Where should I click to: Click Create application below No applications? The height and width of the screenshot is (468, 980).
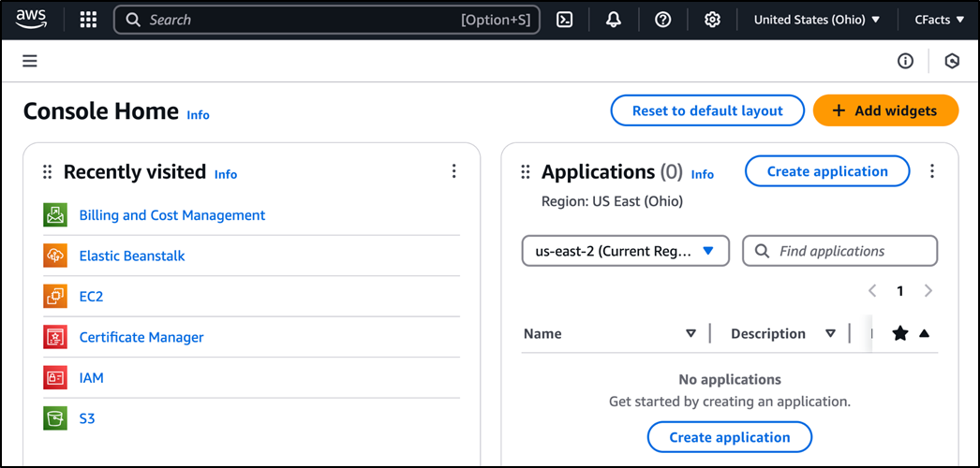click(x=729, y=437)
